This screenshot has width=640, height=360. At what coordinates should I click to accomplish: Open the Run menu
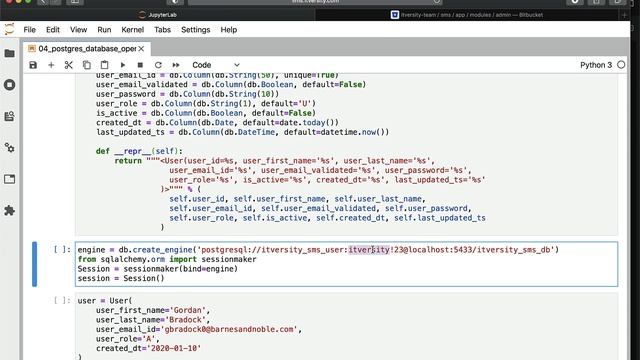pyautogui.click(x=104, y=30)
